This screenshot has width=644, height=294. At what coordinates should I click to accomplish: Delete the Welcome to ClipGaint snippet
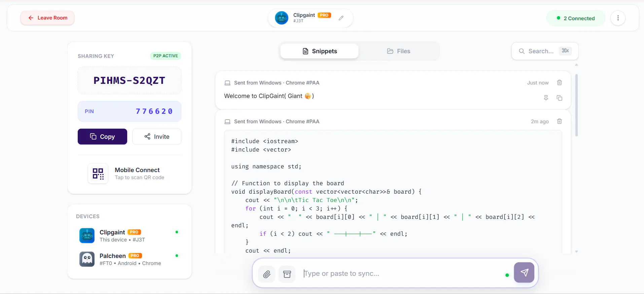tap(560, 83)
